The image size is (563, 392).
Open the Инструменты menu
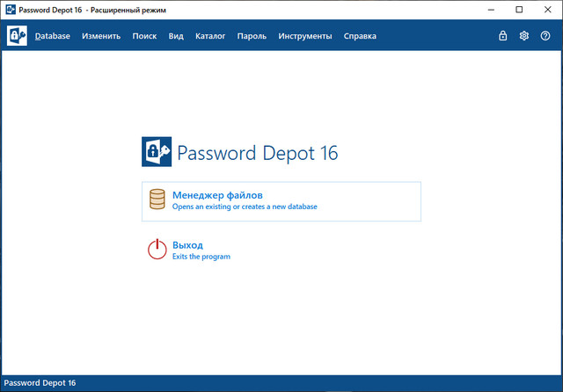click(305, 36)
